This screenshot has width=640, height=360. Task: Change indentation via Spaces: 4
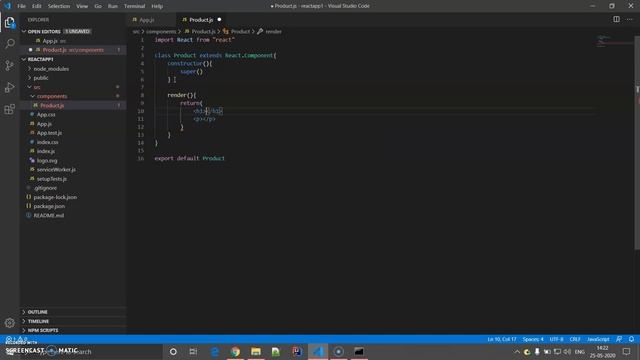click(x=533, y=339)
